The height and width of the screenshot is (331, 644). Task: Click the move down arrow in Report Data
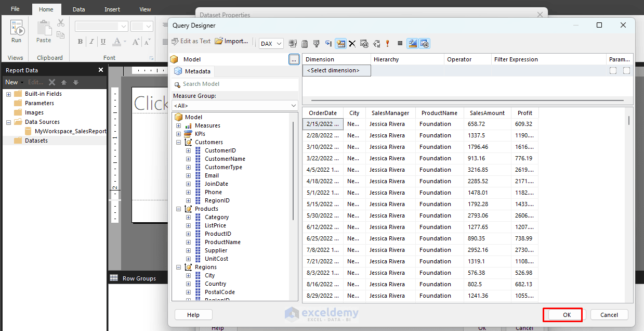[x=76, y=82]
